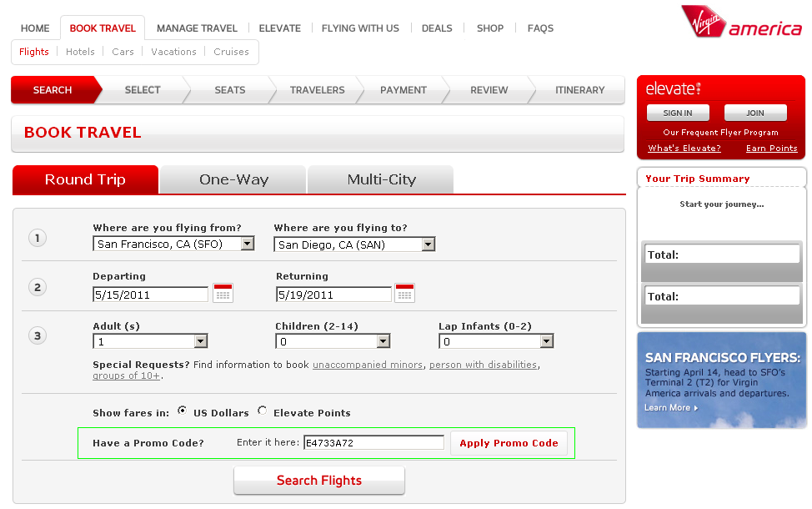Click the Elevate JOIN button
Screen dimensions: 812x509
[755, 113]
